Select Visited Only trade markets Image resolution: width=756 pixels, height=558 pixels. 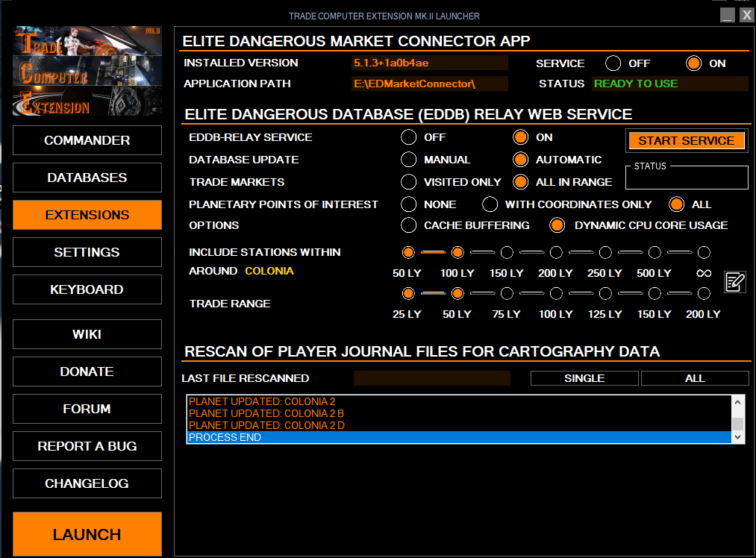pos(408,182)
